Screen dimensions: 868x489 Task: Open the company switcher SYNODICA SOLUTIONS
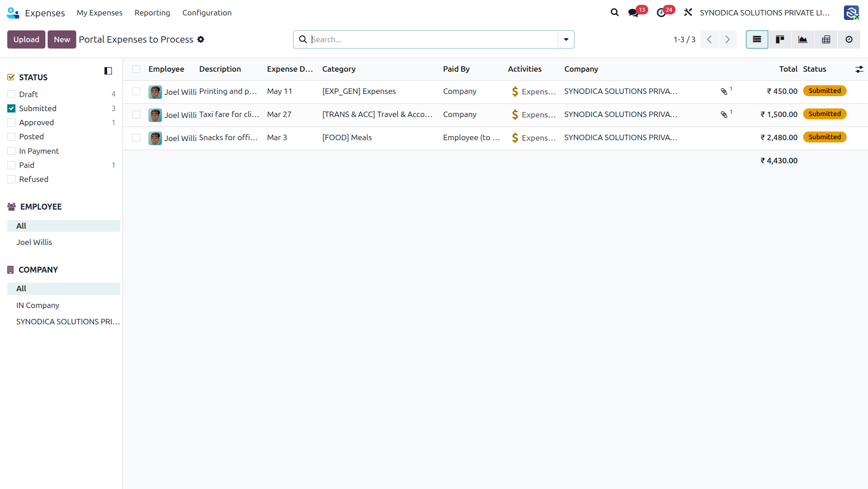tap(765, 13)
